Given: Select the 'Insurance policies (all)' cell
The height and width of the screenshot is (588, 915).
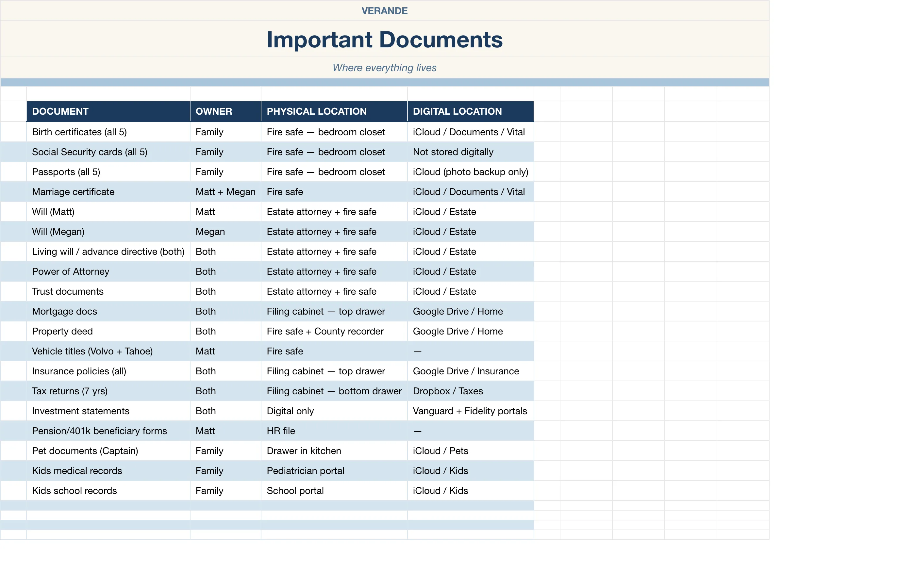Looking at the screenshot, I should coord(108,371).
